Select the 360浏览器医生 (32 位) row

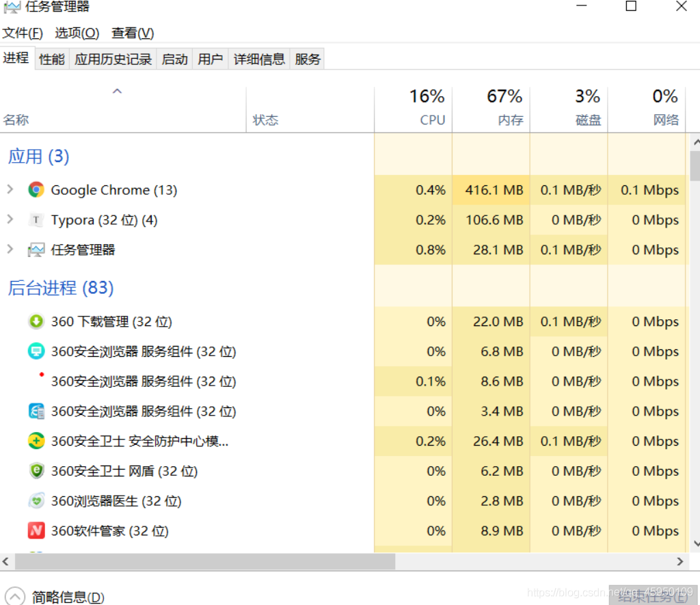coord(342,501)
